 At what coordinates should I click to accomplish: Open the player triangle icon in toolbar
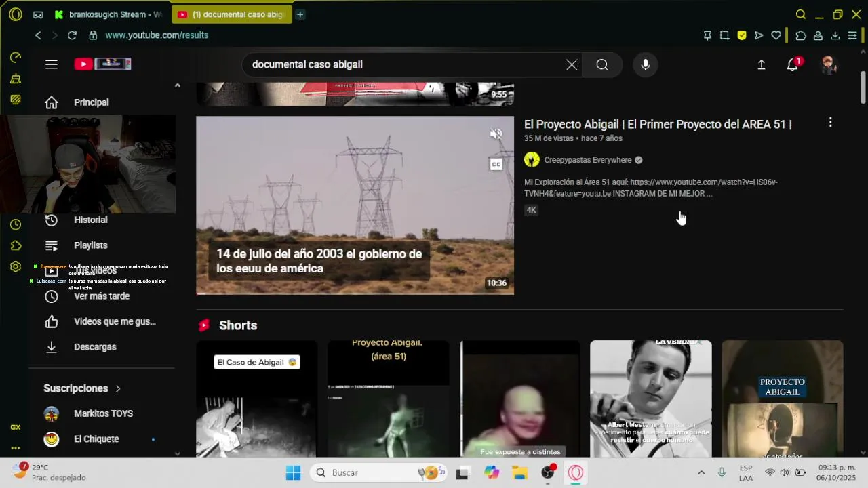point(759,35)
